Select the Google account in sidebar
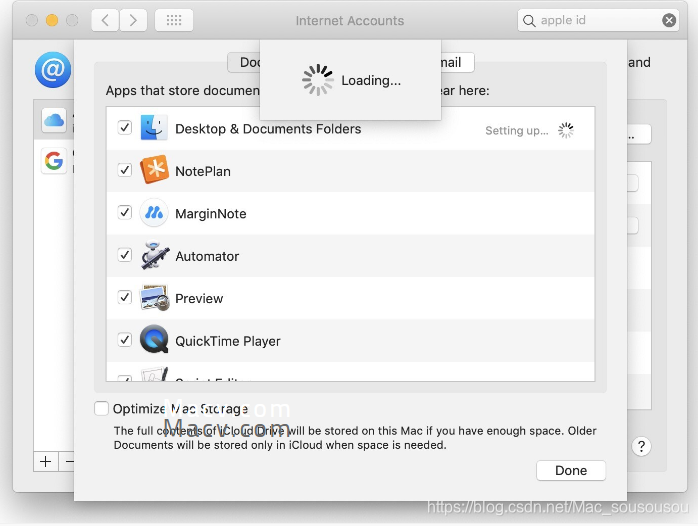Screen dimensions: 698x526 [54, 161]
